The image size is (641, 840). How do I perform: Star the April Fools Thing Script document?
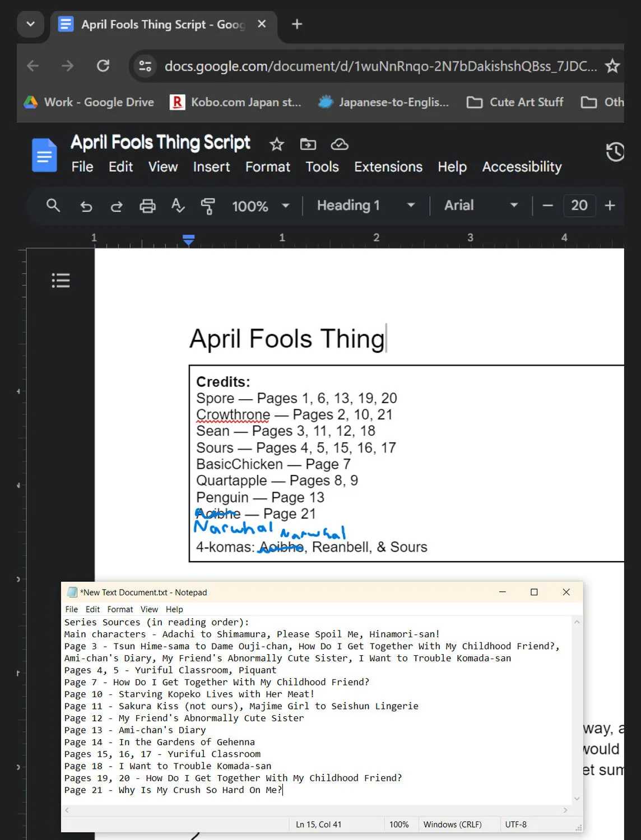pos(277,144)
